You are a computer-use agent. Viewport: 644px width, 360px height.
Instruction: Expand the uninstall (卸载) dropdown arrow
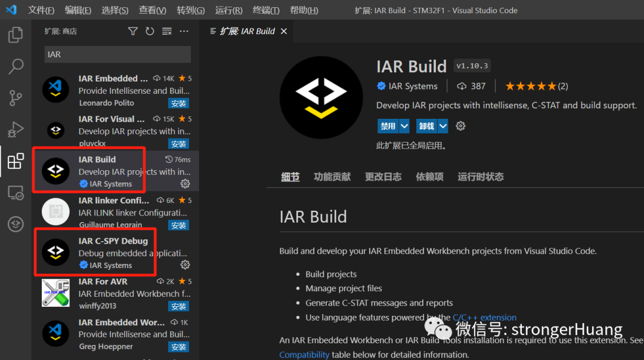[442, 126]
